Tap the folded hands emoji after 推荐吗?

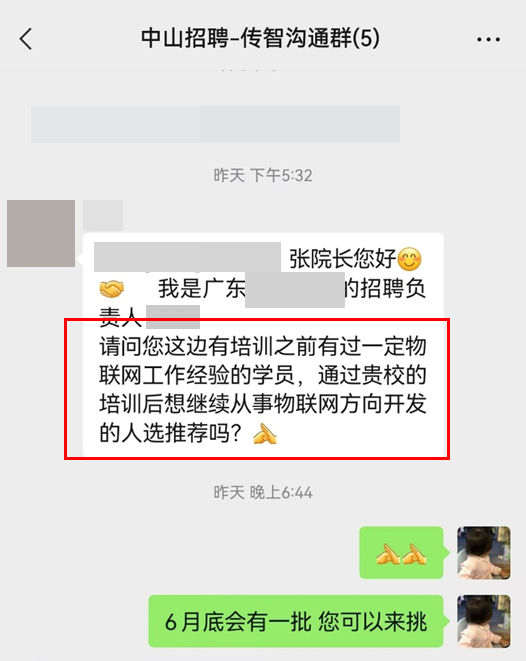[x=265, y=434]
